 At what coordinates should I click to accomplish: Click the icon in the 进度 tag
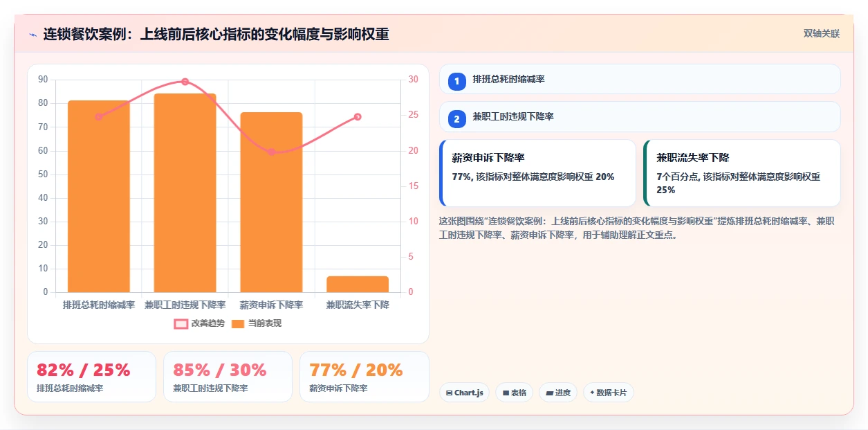click(549, 393)
